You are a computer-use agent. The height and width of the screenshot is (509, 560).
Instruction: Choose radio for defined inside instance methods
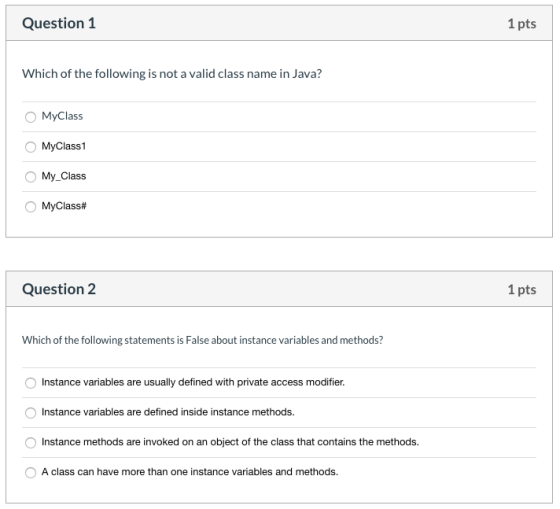click(30, 413)
